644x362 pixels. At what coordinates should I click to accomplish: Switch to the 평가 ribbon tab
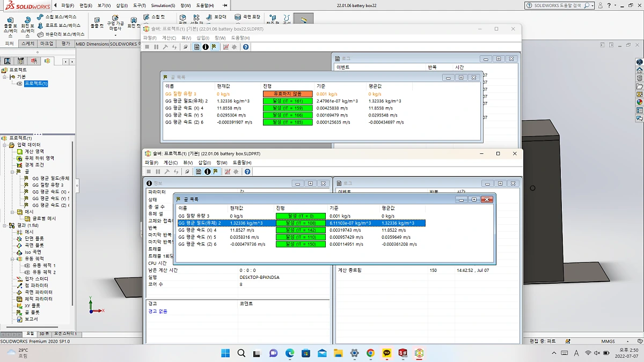pos(65,43)
